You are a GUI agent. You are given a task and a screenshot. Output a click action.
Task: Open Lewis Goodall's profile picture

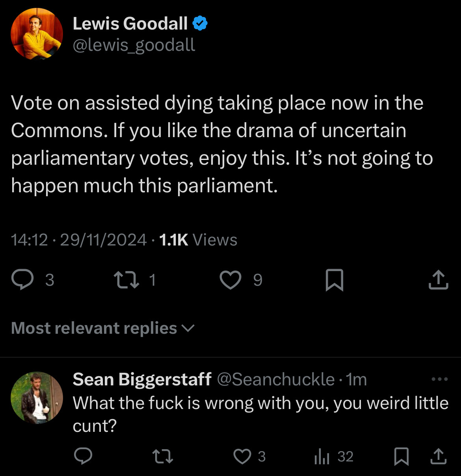[x=37, y=33]
